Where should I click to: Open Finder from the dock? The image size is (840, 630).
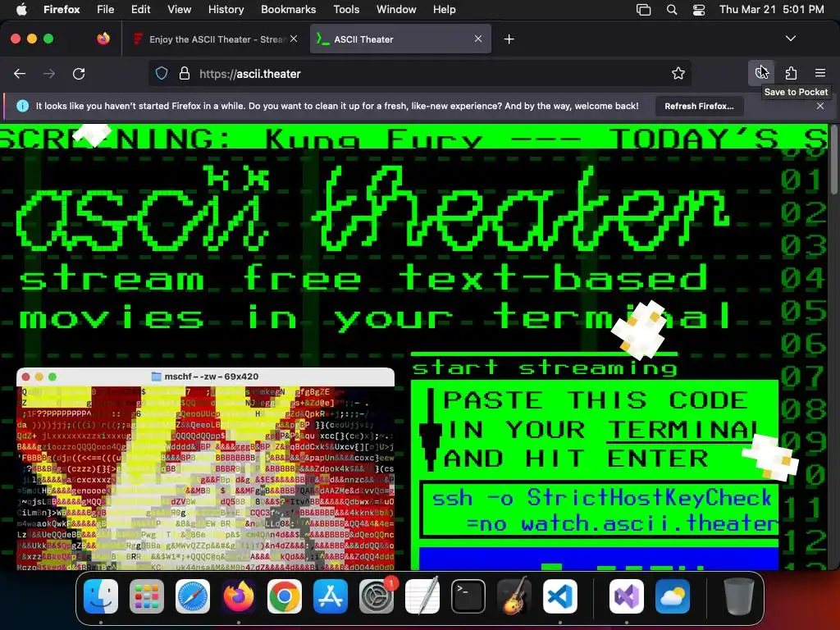[x=101, y=596]
